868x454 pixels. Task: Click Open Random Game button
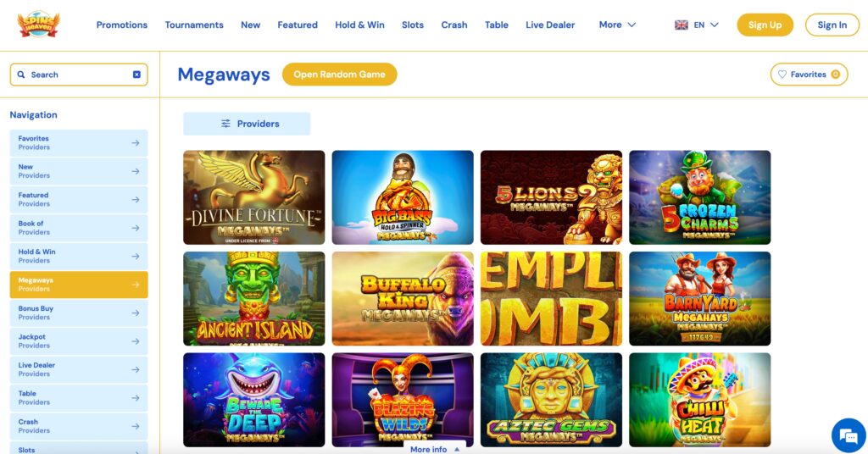click(339, 74)
